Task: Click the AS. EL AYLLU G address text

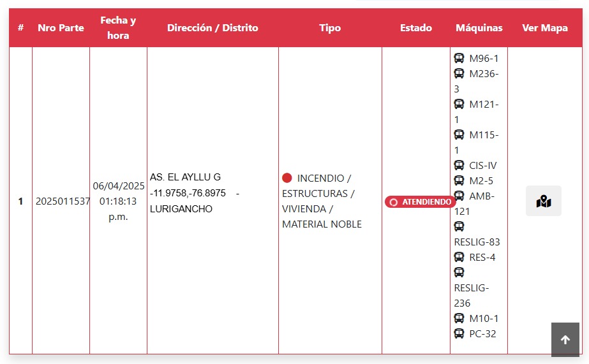Action: click(185, 177)
